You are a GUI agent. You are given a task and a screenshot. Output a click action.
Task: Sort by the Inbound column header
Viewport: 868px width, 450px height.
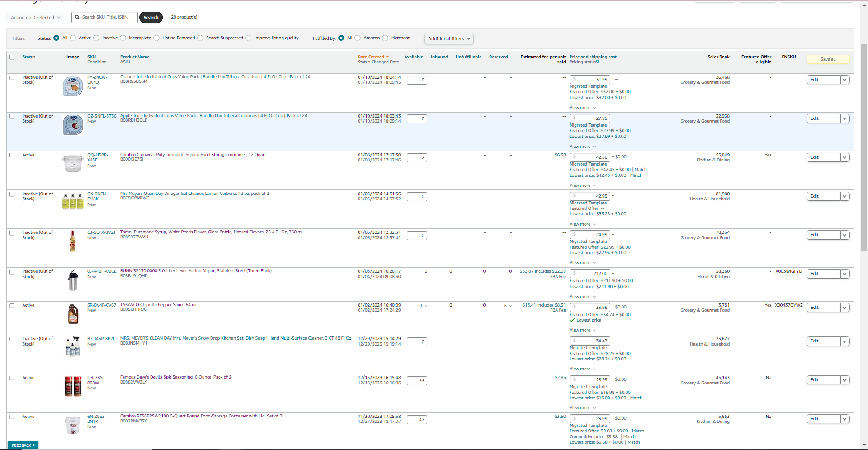tap(439, 57)
